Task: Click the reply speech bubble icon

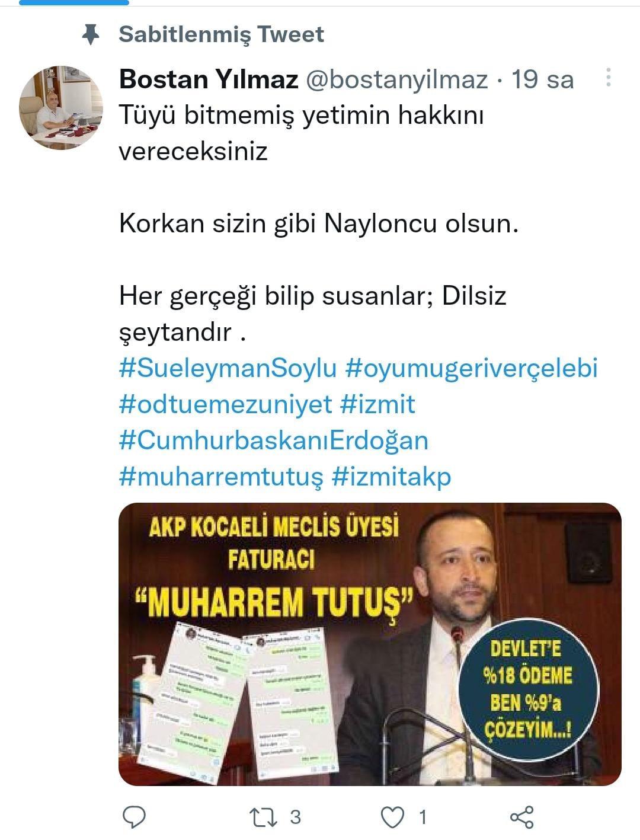Action: (134, 817)
